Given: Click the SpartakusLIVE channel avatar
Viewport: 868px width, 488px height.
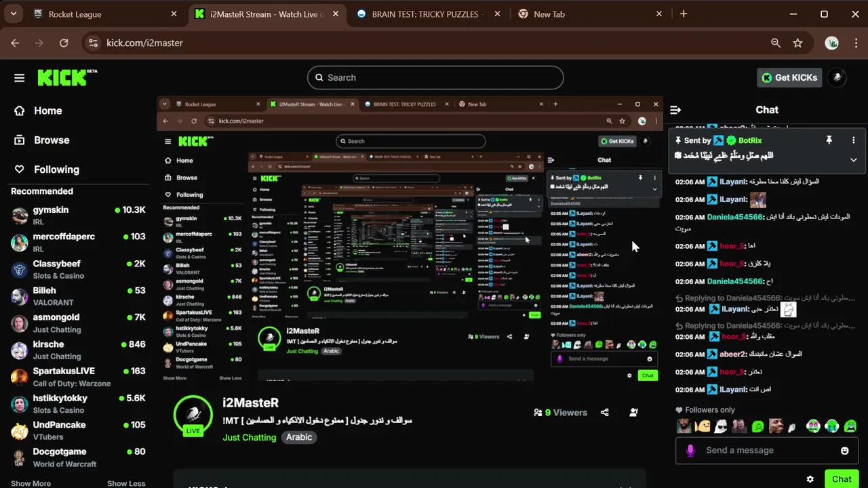Looking at the screenshot, I should pyautogui.click(x=20, y=377).
